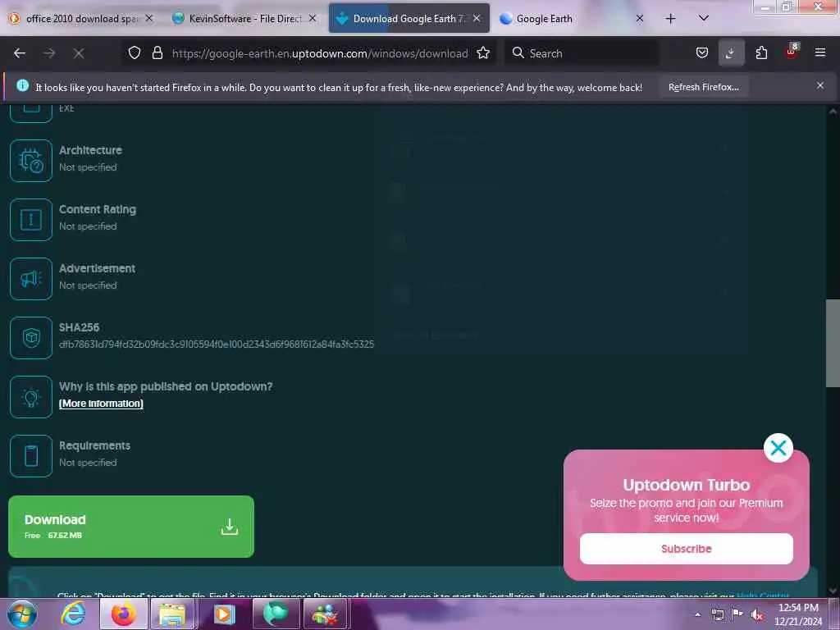Click the uBlock extension icon with badge
Viewport: 840px width, 630px height.
[791, 52]
